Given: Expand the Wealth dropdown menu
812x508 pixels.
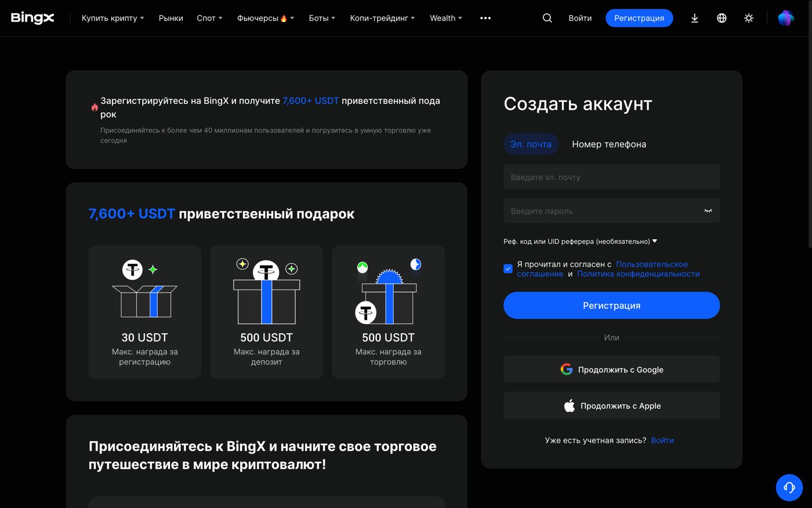Looking at the screenshot, I should [x=446, y=18].
